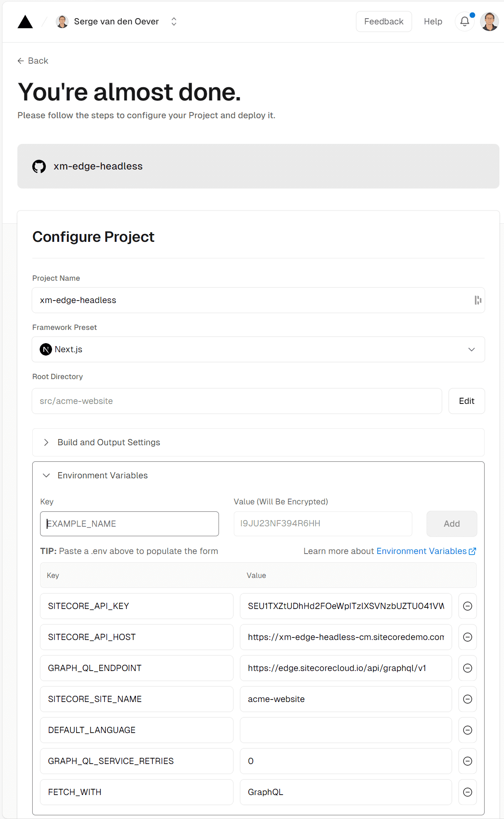Click the SITECORE_SITE_NAME value field
504x819 pixels.
point(345,699)
